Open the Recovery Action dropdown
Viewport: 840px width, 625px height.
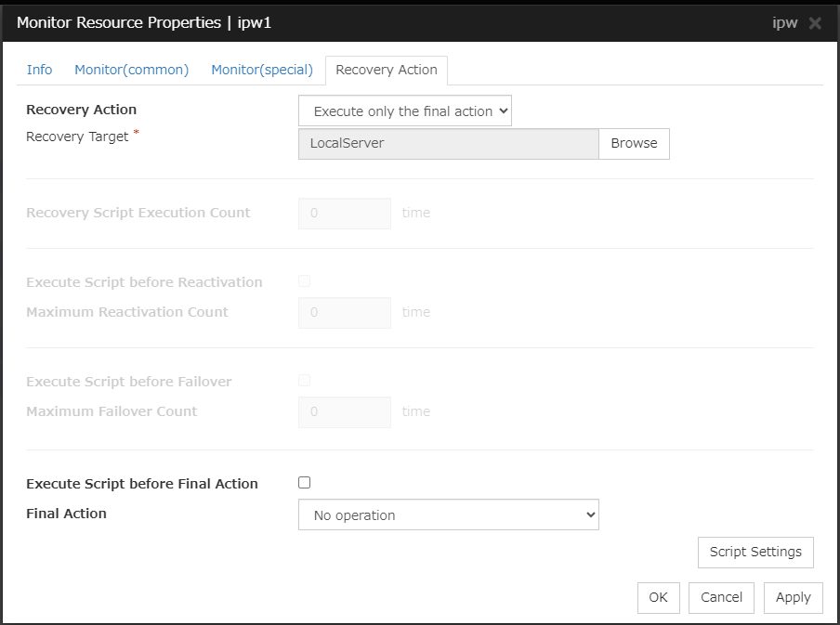tap(404, 111)
